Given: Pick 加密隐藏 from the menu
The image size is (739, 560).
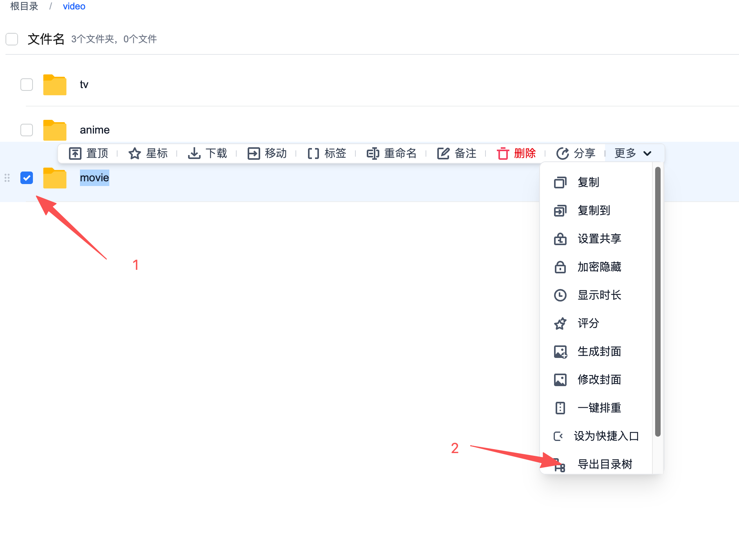Looking at the screenshot, I should (x=599, y=267).
